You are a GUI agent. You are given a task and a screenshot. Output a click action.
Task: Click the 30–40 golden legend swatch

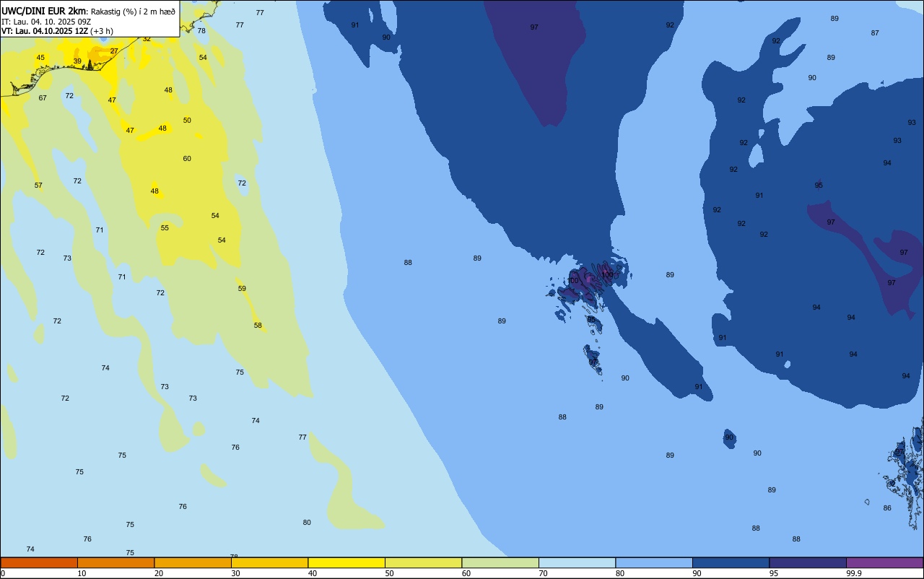click(x=269, y=562)
